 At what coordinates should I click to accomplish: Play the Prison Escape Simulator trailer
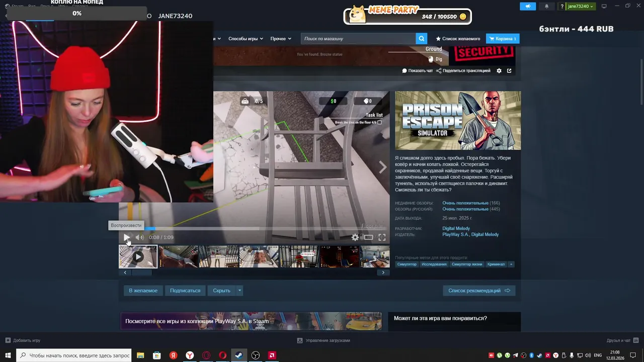[x=127, y=237]
